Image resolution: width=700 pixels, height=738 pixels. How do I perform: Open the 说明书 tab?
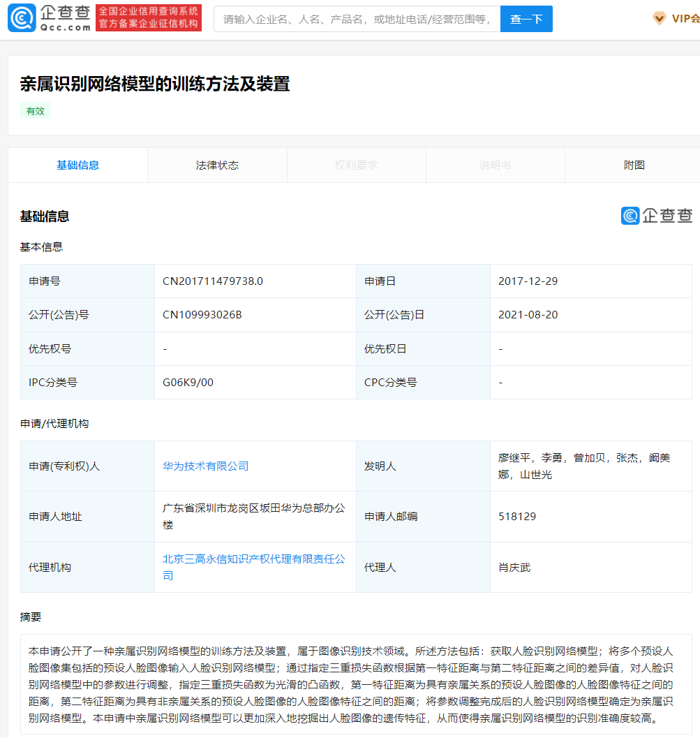click(495, 165)
